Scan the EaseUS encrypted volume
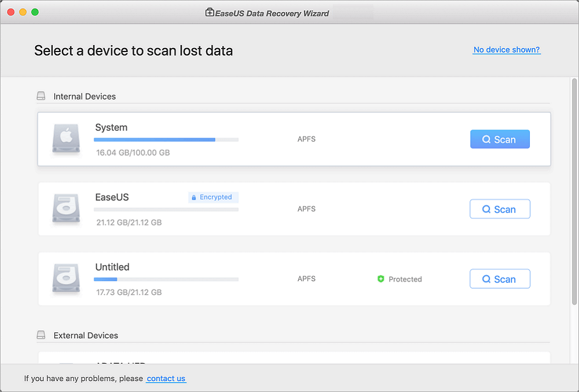 coord(500,209)
